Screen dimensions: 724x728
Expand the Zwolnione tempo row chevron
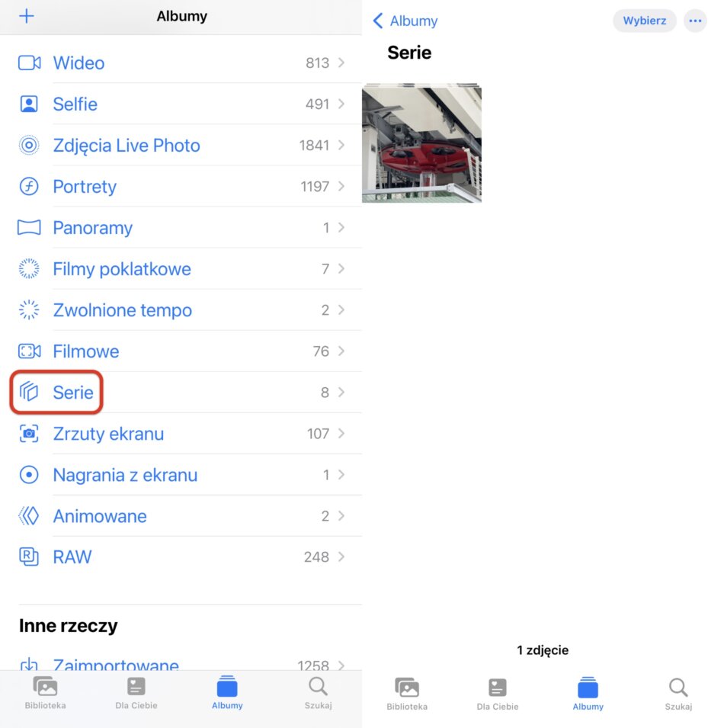point(341,309)
